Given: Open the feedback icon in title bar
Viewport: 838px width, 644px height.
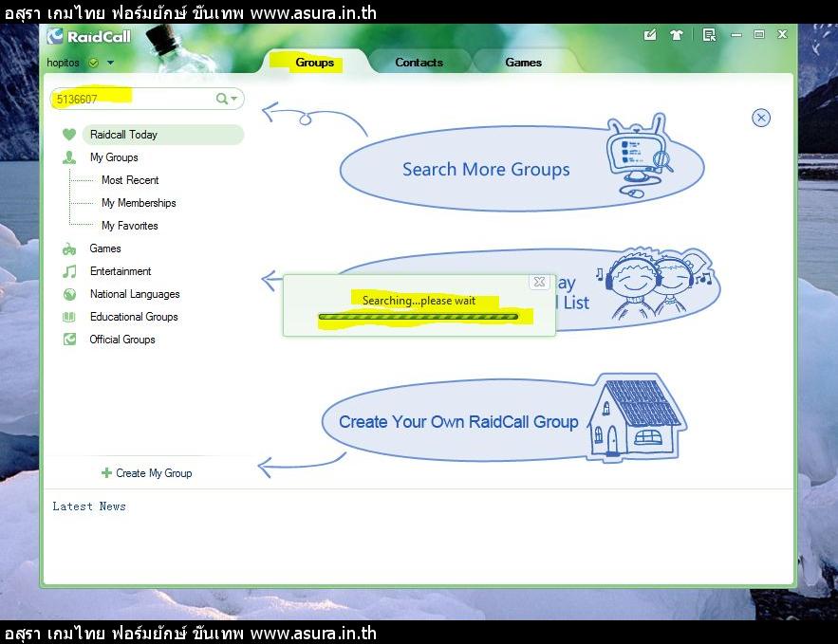Looking at the screenshot, I should click(x=650, y=35).
